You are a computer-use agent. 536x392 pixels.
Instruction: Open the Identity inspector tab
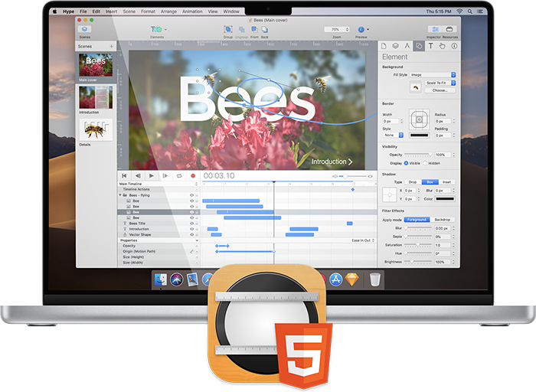click(454, 46)
